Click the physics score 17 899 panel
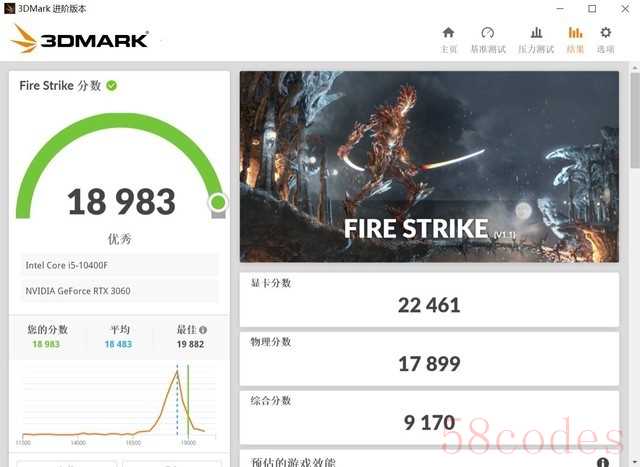The height and width of the screenshot is (467, 640). (429, 359)
